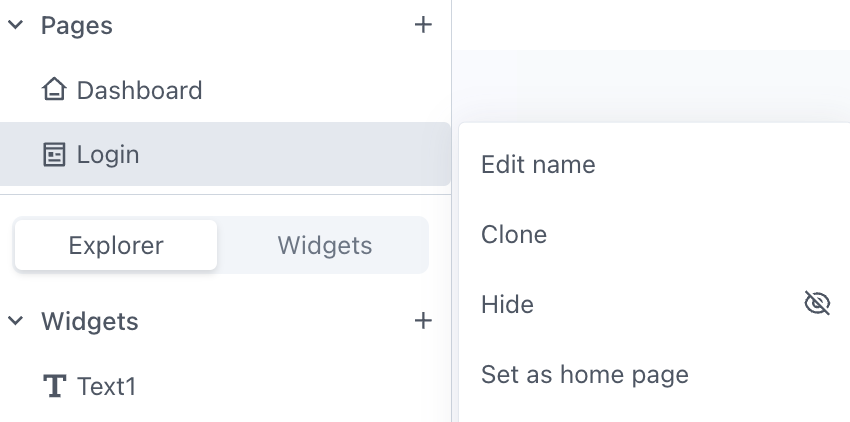
Task: Add a new widget with plus icon
Action: pos(423,321)
